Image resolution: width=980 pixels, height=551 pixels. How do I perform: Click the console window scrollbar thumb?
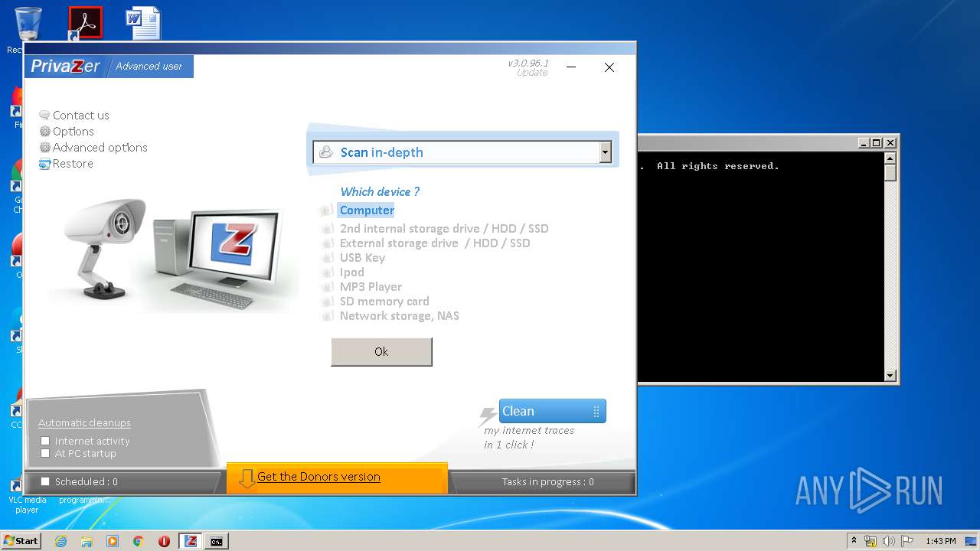click(890, 173)
